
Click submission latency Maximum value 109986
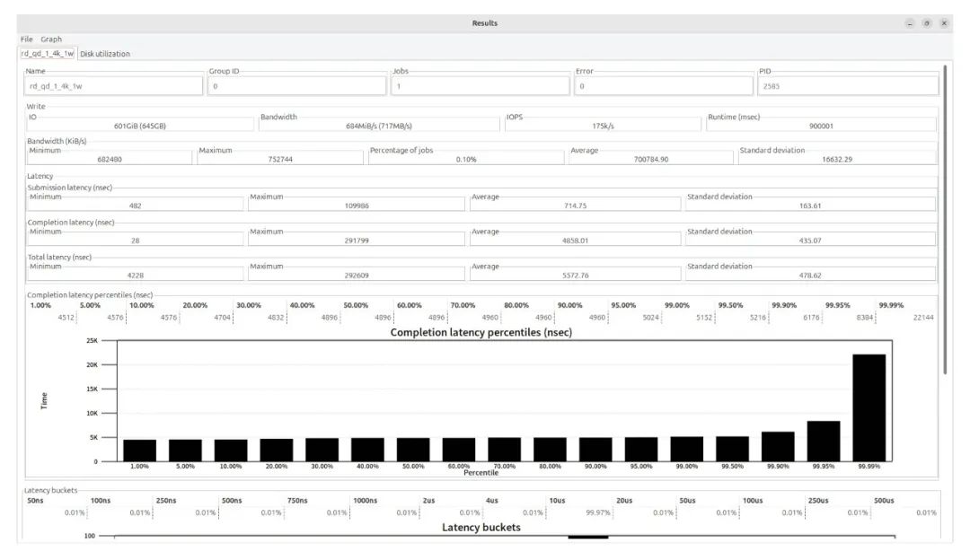click(357, 206)
